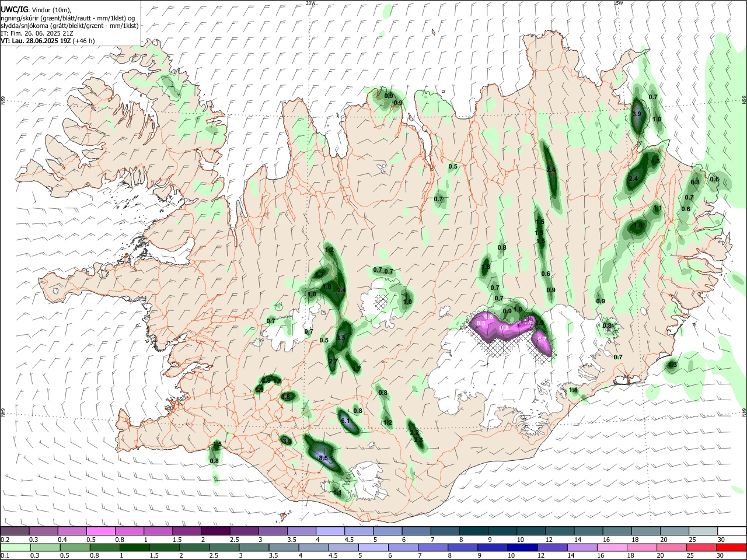Click the dusky mauve 0.2 swatch in upper legend row
This screenshot has height=560, width=747.
(15, 531)
